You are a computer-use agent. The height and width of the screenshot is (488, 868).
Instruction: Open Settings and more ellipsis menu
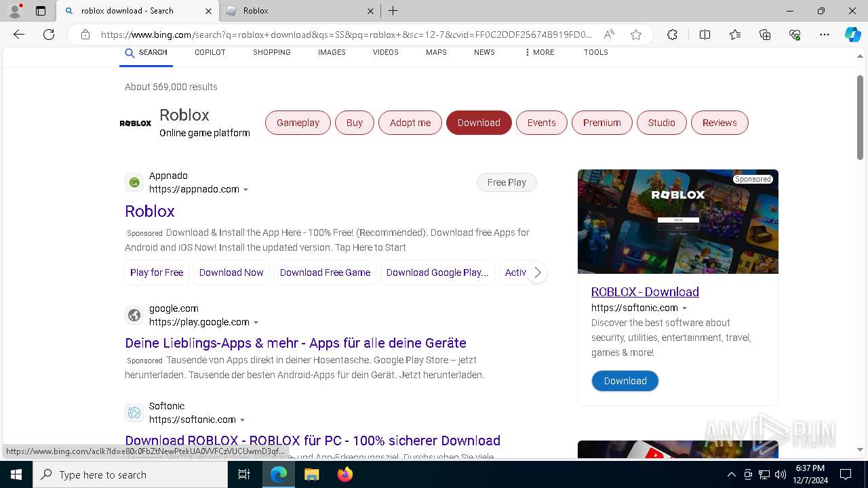[x=825, y=35]
